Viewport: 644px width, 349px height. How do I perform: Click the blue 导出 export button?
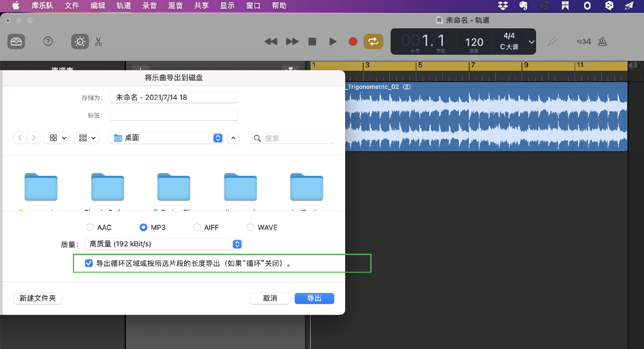tap(314, 298)
